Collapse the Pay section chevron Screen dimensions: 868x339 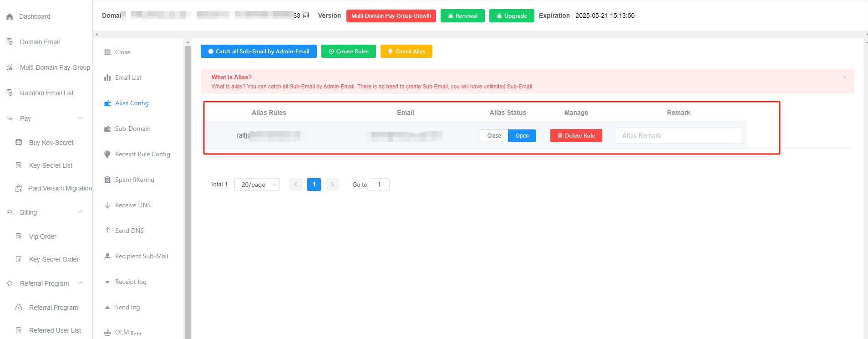[81, 118]
